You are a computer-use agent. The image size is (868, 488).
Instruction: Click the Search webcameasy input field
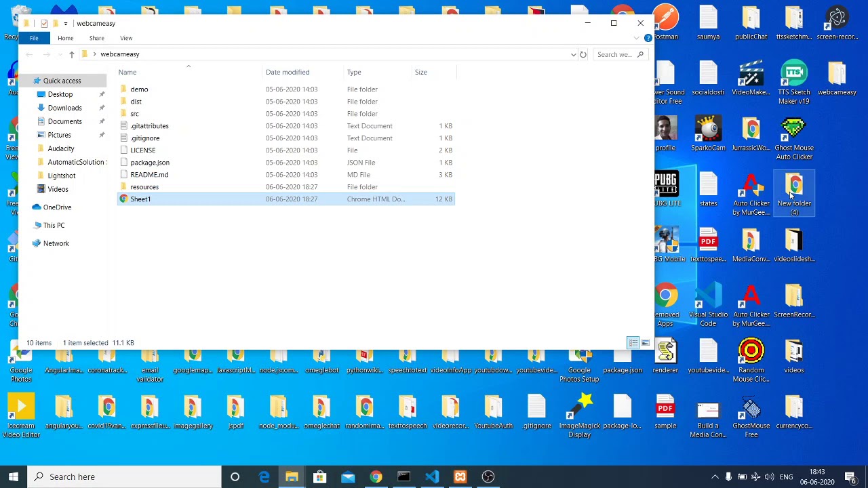pyautogui.click(x=614, y=54)
